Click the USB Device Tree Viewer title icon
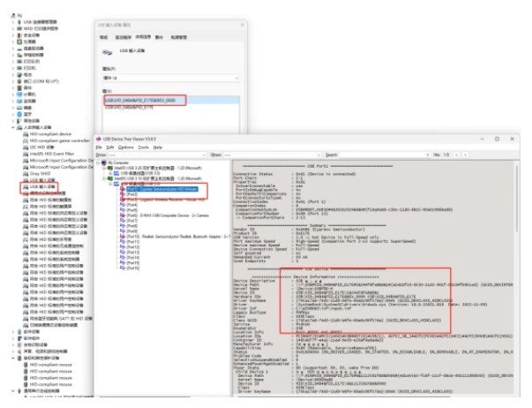 99,139
